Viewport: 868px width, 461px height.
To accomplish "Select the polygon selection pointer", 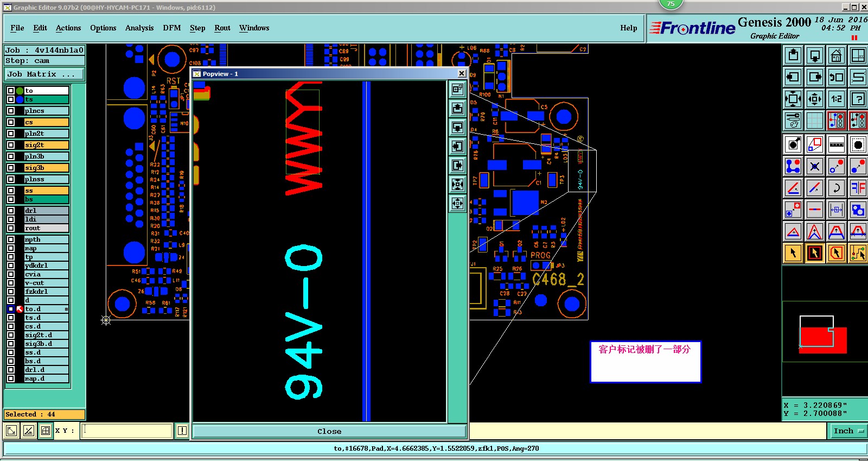I will pos(837,253).
